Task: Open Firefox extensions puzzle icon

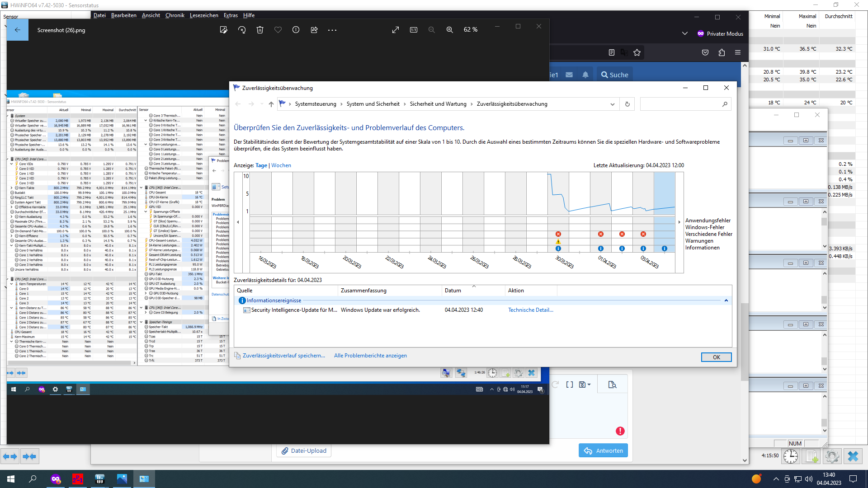Action: [x=722, y=52]
